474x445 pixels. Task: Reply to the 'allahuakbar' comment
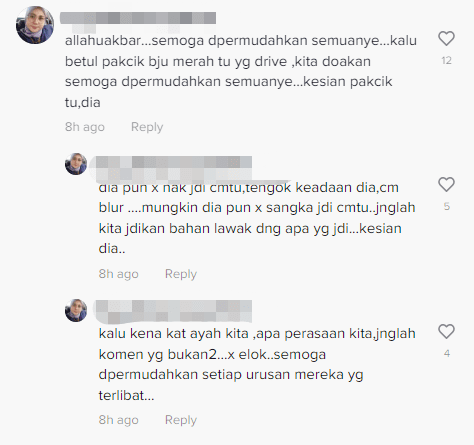click(147, 127)
